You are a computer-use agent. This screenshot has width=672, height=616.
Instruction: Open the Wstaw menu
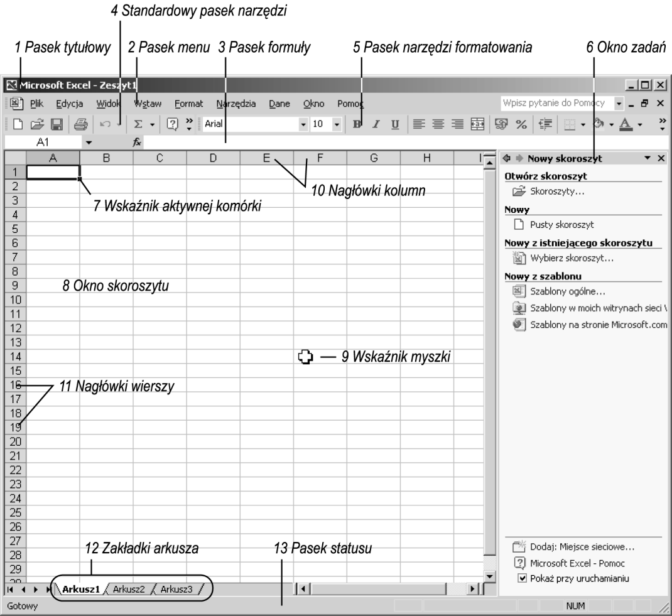click(x=148, y=104)
